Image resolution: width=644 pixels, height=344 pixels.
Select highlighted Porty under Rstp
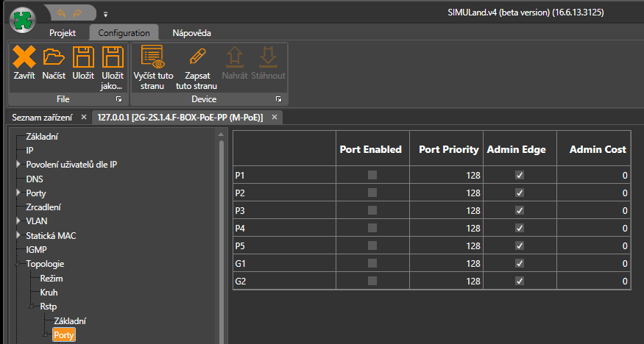(63, 335)
